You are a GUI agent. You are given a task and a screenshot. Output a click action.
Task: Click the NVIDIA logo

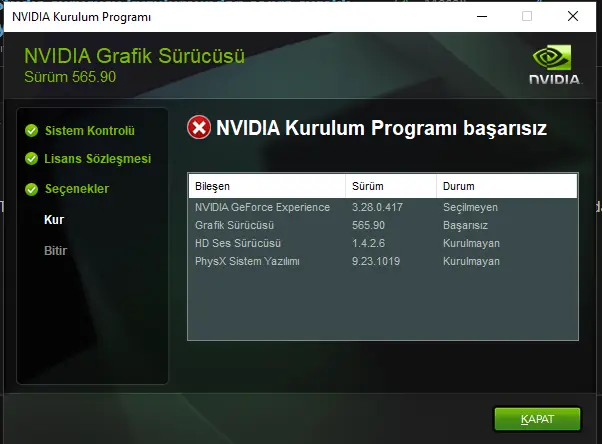554,65
